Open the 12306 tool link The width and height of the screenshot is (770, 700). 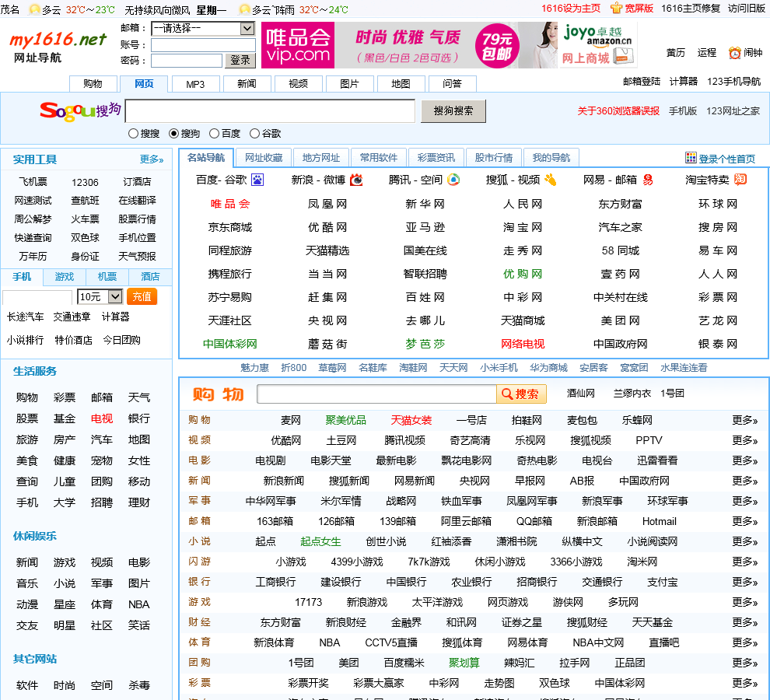coord(85,182)
